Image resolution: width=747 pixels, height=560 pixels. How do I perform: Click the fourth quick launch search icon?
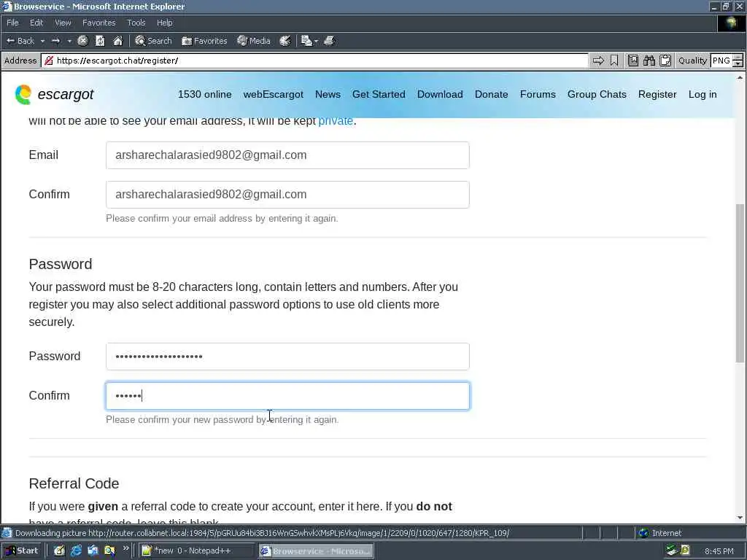point(109,551)
